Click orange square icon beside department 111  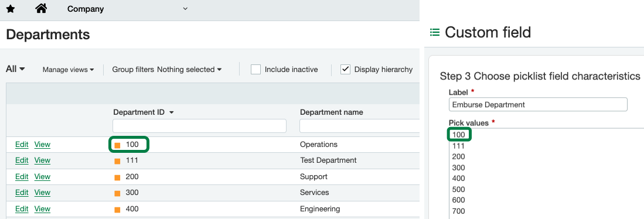(117, 161)
